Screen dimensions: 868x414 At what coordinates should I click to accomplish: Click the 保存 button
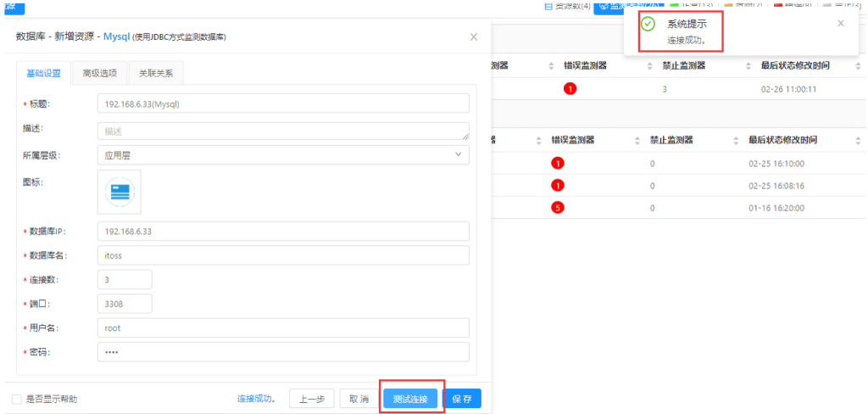pyautogui.click(x=462, y=399)
